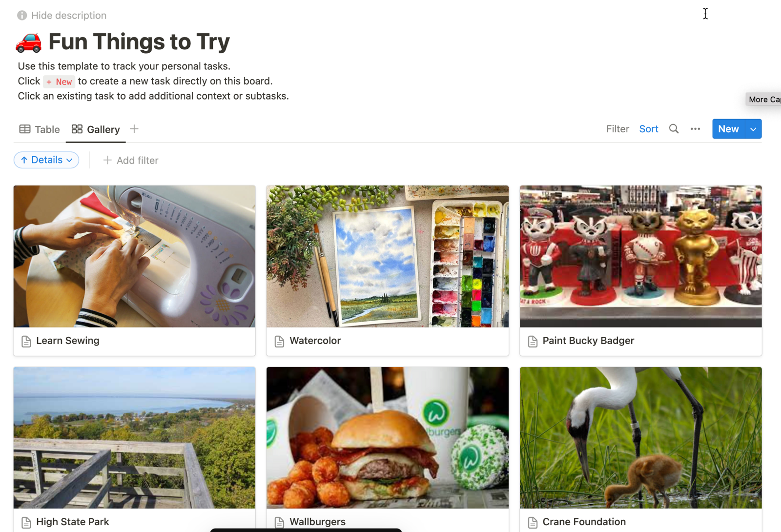The image size is (781, 532).
Task: Click the page icon next to Crane Foundation
Action: [x=533, y=522]
